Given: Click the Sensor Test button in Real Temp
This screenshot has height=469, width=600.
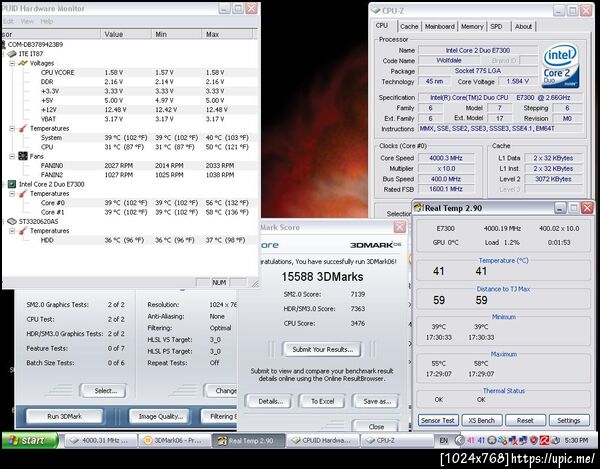Looking at the screenshot, I should [438, 420].
